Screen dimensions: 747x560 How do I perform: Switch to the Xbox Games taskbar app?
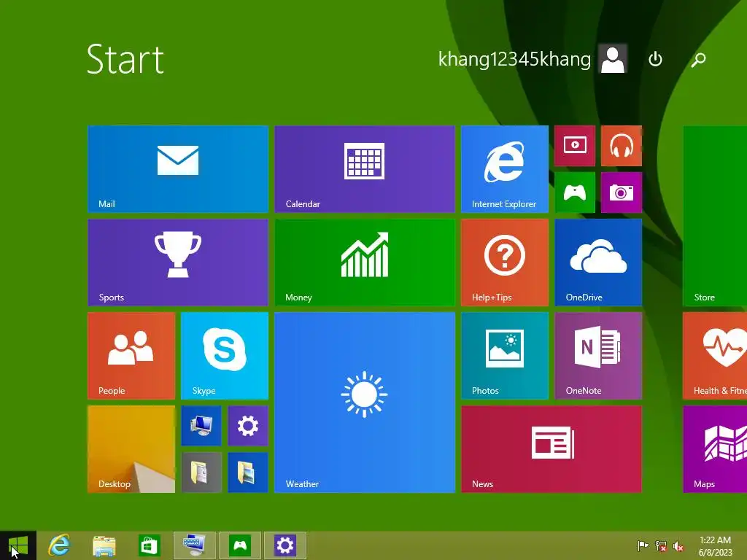coord(239,545)
